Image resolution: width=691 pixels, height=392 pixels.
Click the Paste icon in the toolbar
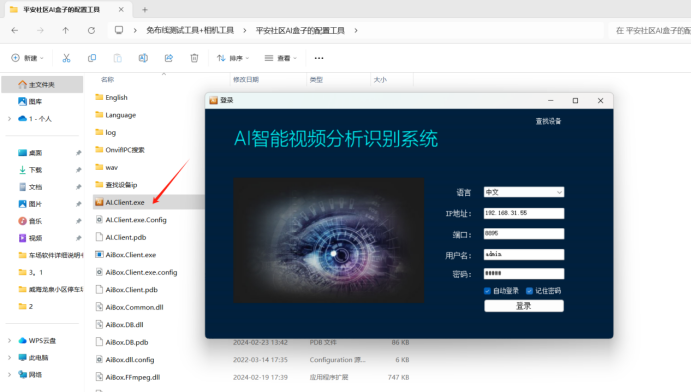click(117, 58)
